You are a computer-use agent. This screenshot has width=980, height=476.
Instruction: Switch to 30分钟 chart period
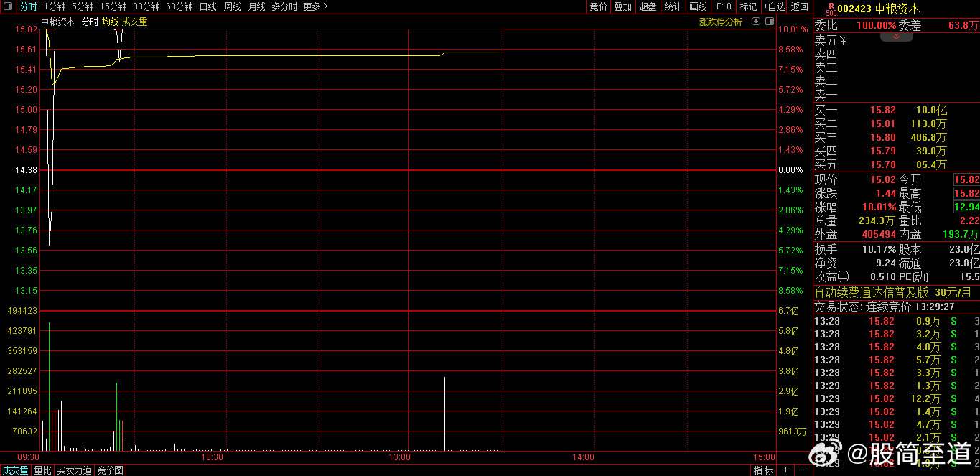tap(146, 6)
